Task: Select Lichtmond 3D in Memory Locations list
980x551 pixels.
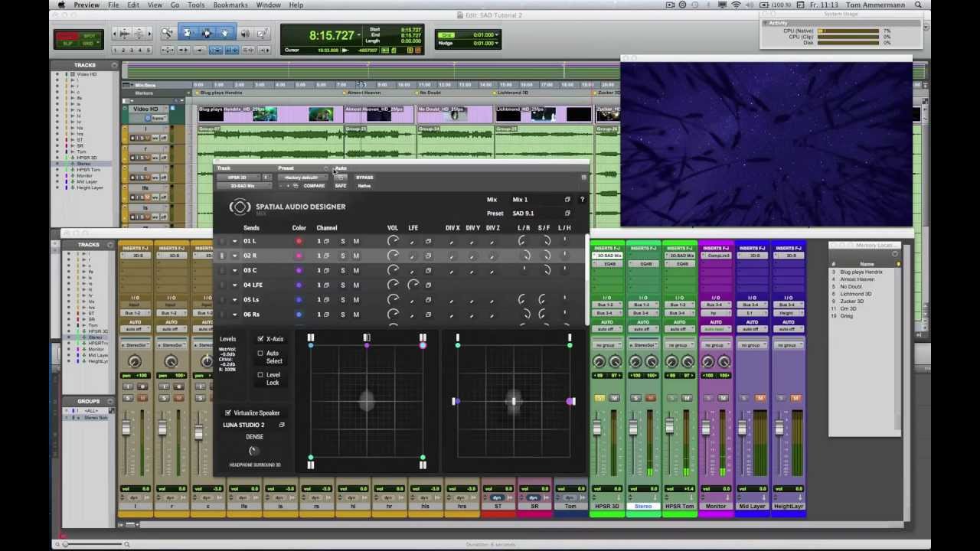Action: pyautogui.click(x=856, y=294)
